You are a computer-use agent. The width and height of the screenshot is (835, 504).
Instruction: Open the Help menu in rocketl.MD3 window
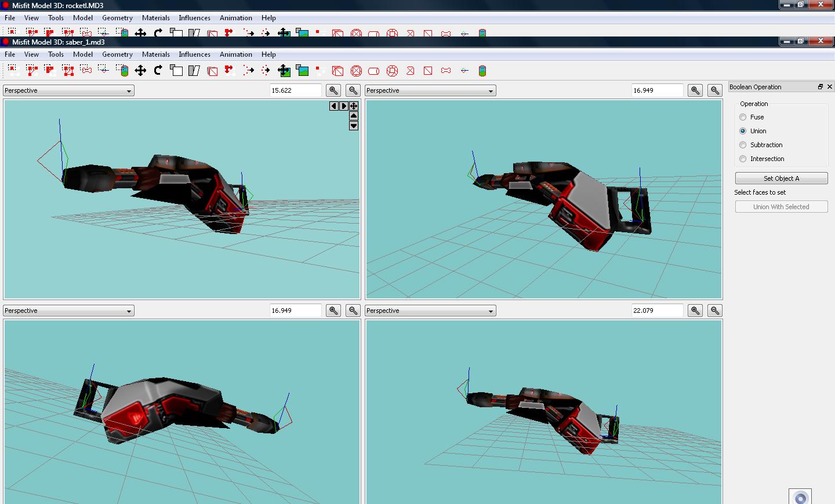tap(268, 18)
